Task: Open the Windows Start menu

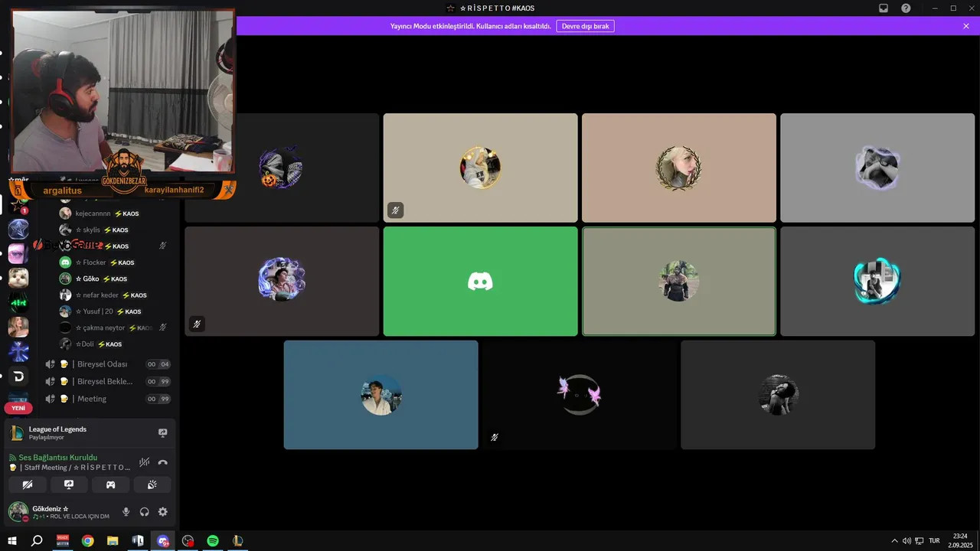Action: (x=12, y=541)
